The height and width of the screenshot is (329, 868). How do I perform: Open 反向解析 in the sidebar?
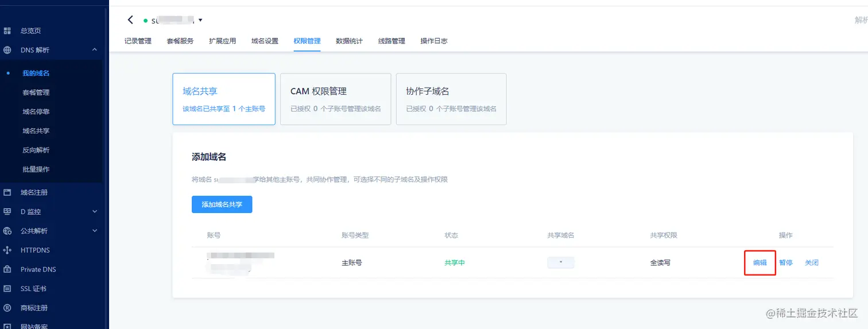click(36, 150)
